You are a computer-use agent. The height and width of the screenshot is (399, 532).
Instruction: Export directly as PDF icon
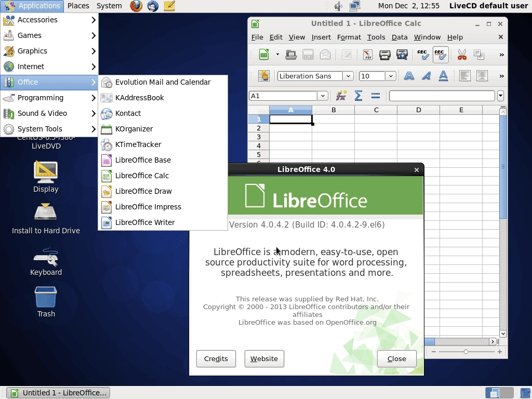[x=367, y=55]
